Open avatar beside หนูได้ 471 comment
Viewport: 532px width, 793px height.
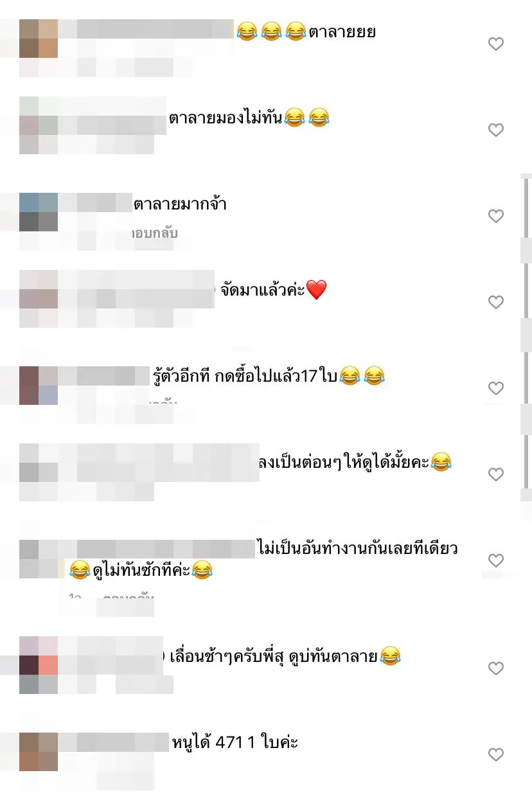[x=39, y=751]
